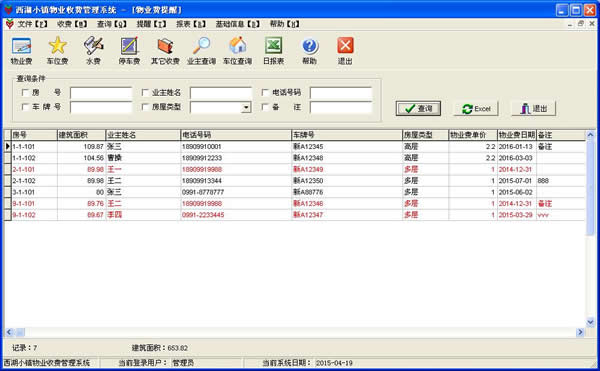Sort by the 物业费日期 column header
600x371 pixels.
pos(517,135)
